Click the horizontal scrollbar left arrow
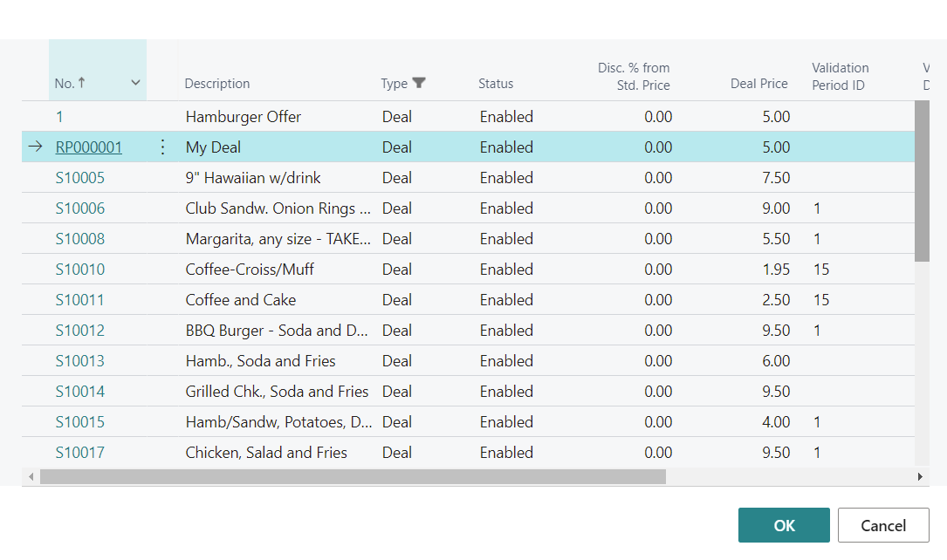 tap(31, 477)
